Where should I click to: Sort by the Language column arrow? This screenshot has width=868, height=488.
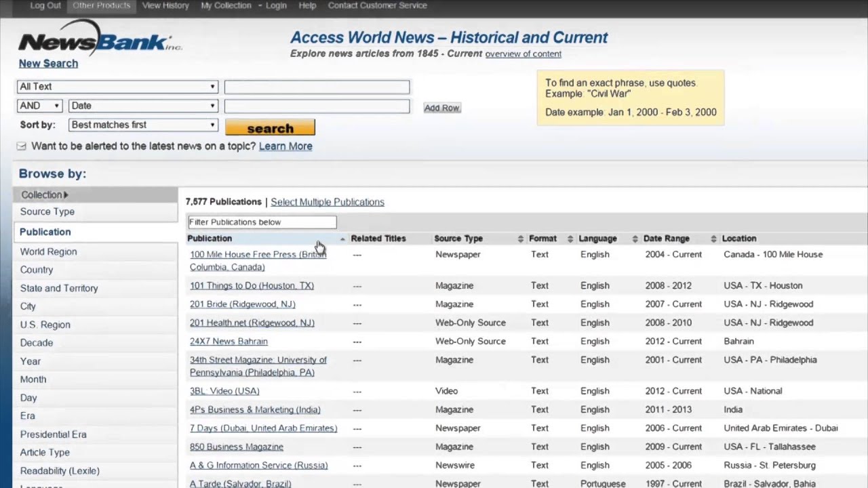coord(635,239)
